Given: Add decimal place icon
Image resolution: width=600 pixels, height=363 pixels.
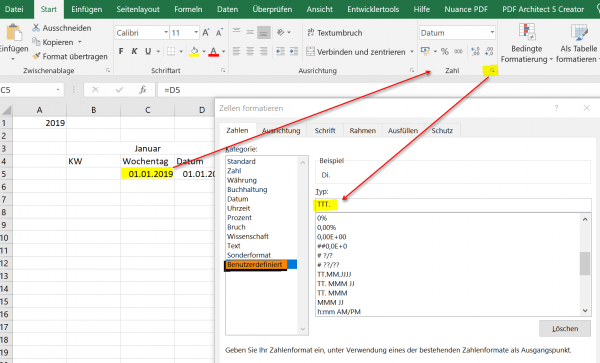Looking at the screenshot, I should [475, 51].
